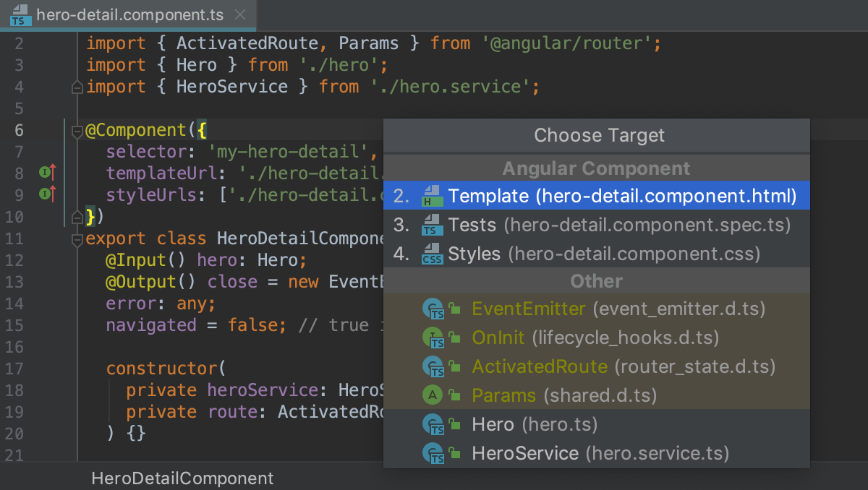Click the A icon next to Params
Screen dimensions: 868x490
point(432,395)
